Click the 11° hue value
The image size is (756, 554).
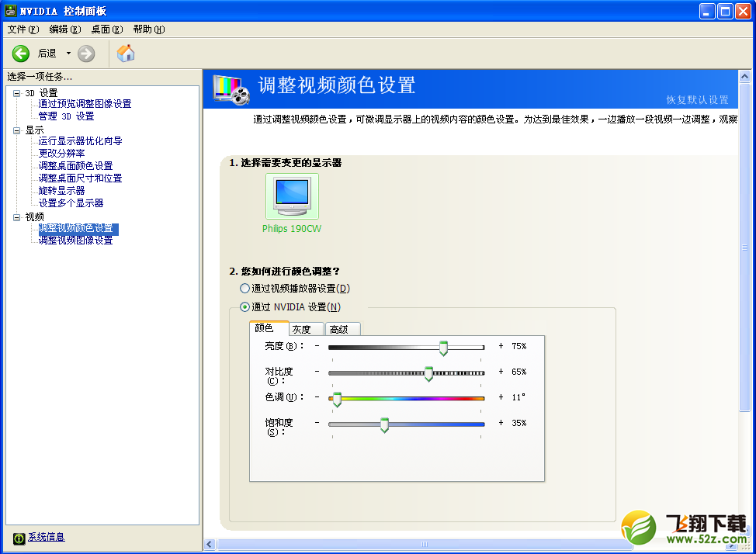tap(518, 397)
